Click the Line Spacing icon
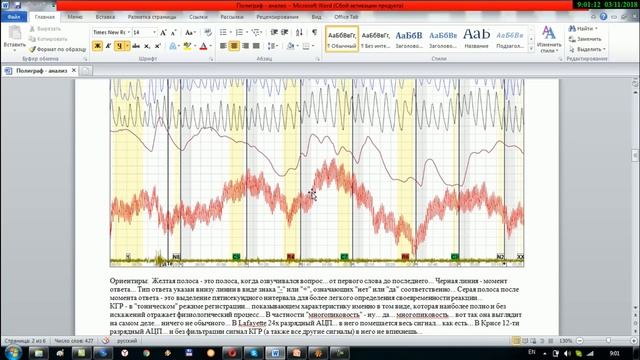Image resolution: width=640 pixels, height=360 pixels. (x=271, y=46)
